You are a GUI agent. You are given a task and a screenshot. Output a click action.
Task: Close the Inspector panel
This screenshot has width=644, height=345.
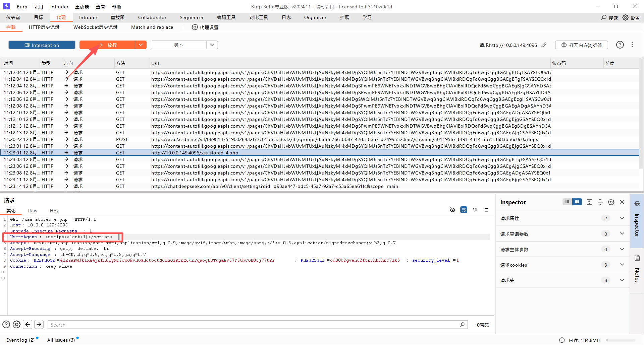click(622, 202)
